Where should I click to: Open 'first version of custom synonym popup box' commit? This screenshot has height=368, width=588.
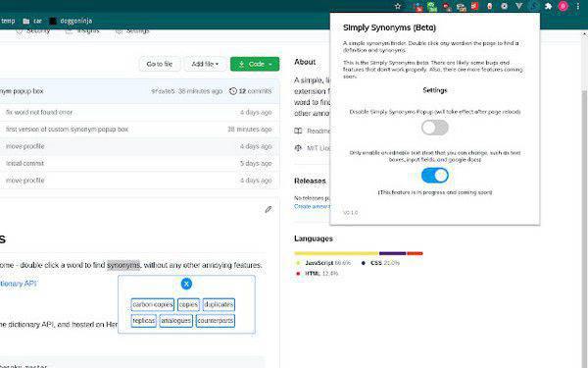coord(67,130)
